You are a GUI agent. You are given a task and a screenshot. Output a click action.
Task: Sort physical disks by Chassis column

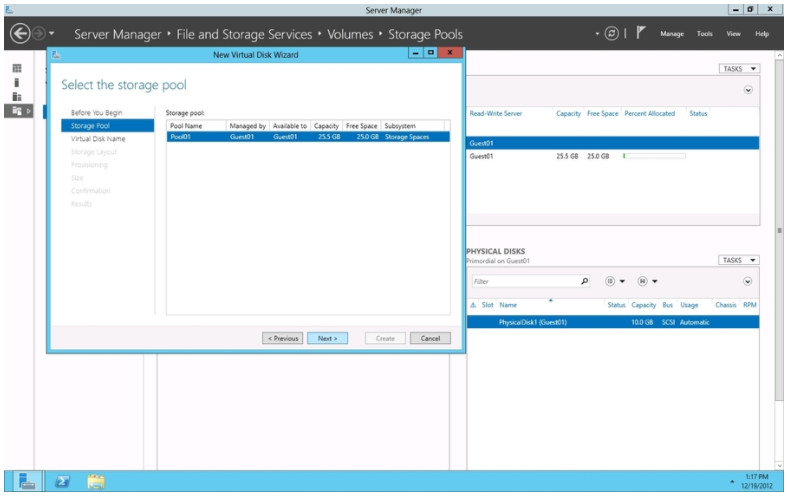(x=726, y=305)
